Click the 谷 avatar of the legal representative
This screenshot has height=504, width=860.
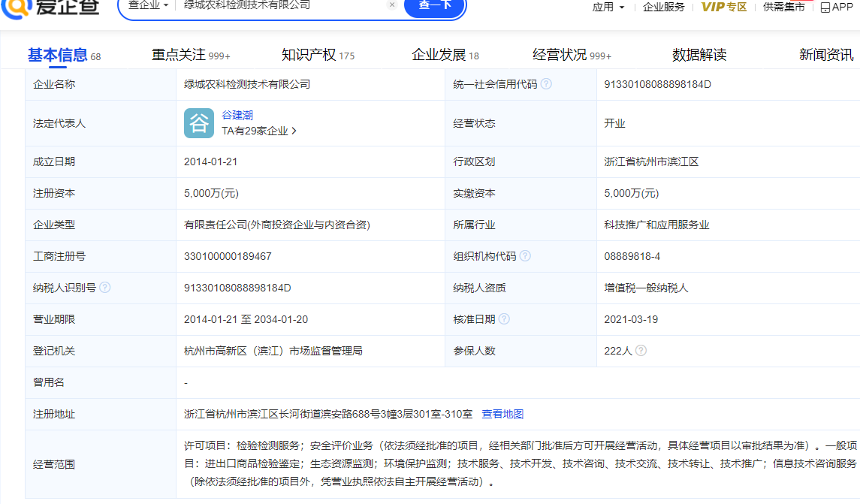click(198, 123)
